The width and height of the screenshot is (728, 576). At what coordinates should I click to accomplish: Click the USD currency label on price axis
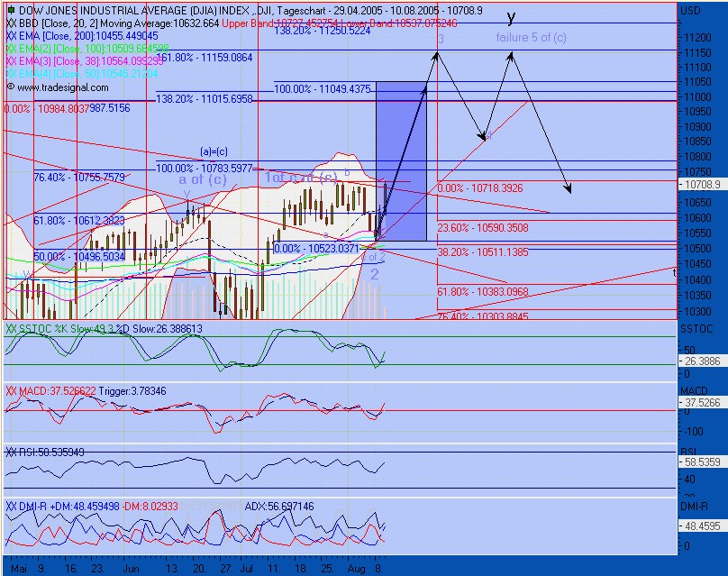click(x=690, y=10)
